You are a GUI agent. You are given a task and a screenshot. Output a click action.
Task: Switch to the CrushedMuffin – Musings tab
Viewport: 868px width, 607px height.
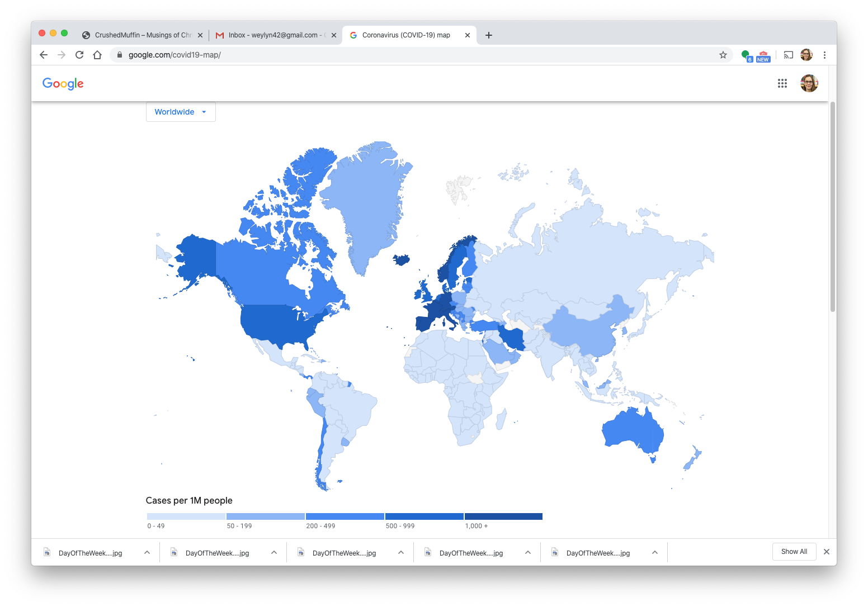(143, 35)
